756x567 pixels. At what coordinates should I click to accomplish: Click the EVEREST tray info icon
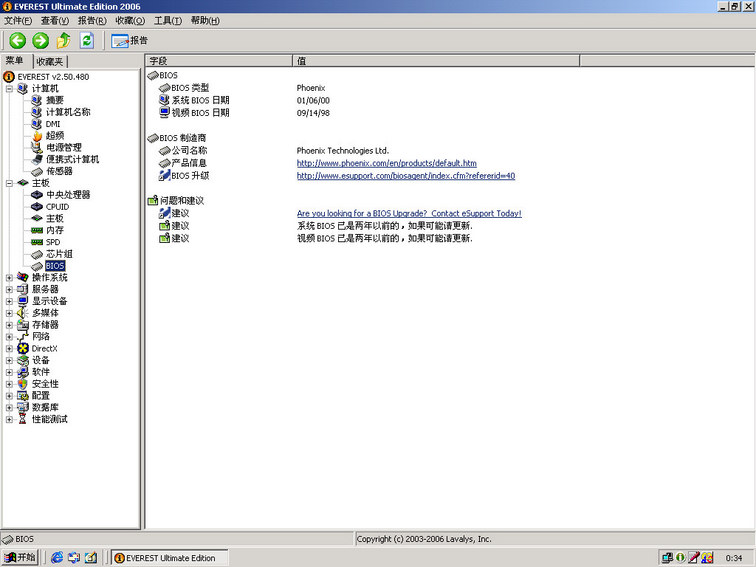tap(680, 557)
